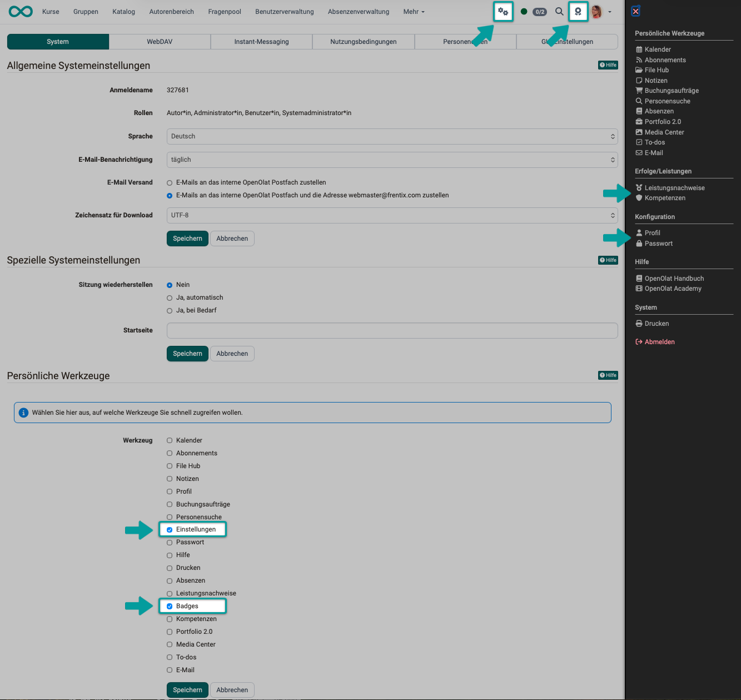The height and width of the screenshot is (700, 741).
Task: Open Media Center from side panel
Action: (660, 132)
